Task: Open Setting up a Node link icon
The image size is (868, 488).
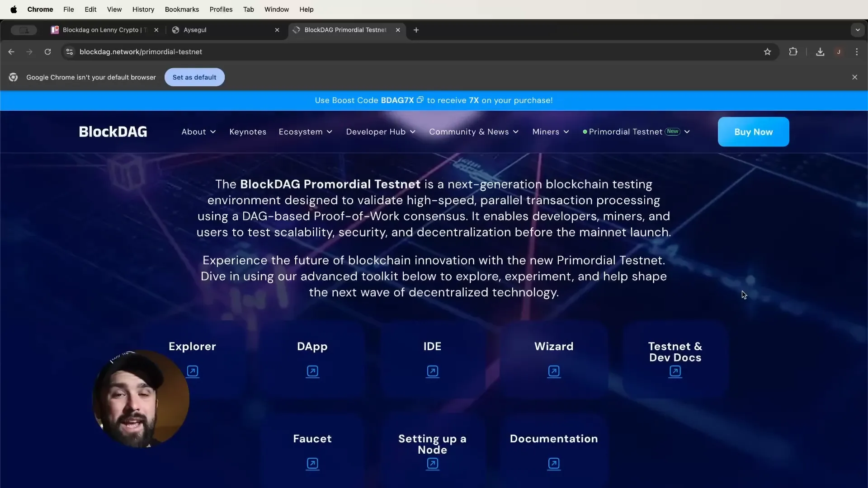Action: [x=433, y=463]
